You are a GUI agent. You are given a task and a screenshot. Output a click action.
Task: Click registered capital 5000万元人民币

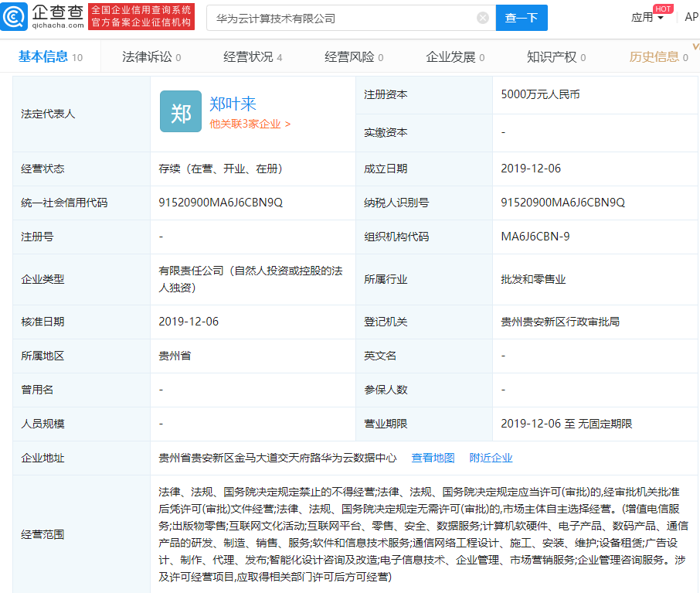pyautogui.click(x=540, y=94)
